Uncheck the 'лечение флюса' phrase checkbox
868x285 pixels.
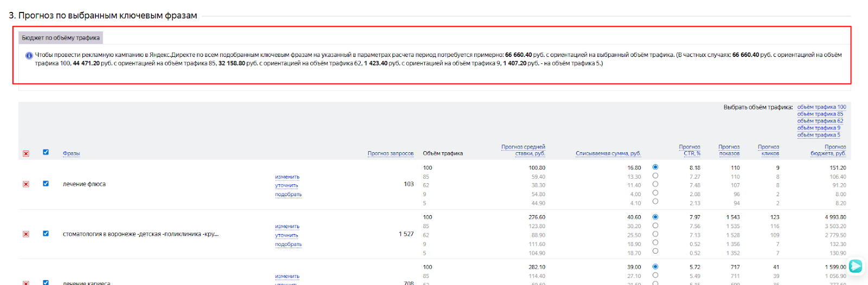[x=46, y=184]
